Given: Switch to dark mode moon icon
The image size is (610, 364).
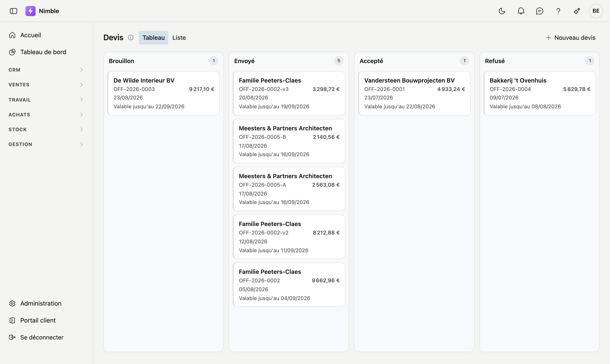Looking at the screenshot, I should 502,11.
